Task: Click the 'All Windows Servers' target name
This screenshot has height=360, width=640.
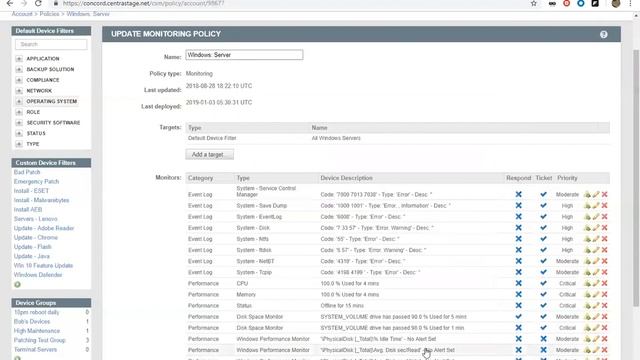Action: coord(336,138)
